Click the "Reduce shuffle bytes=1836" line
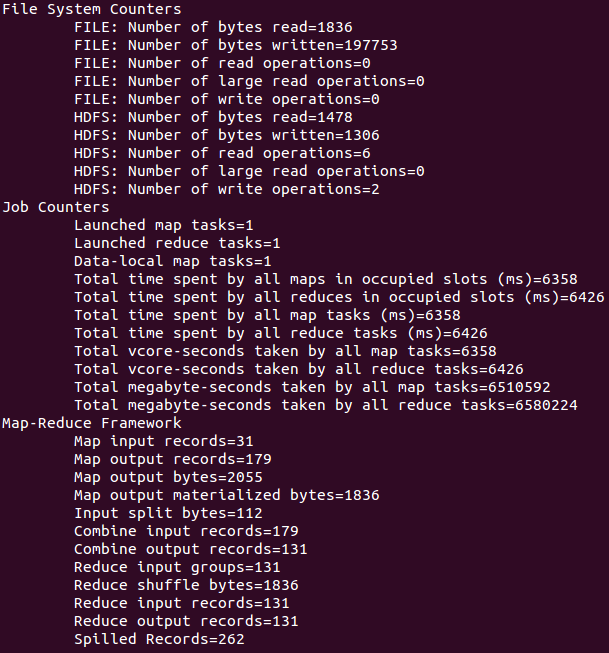Screen dimensions: 609x653 [186, 585]
